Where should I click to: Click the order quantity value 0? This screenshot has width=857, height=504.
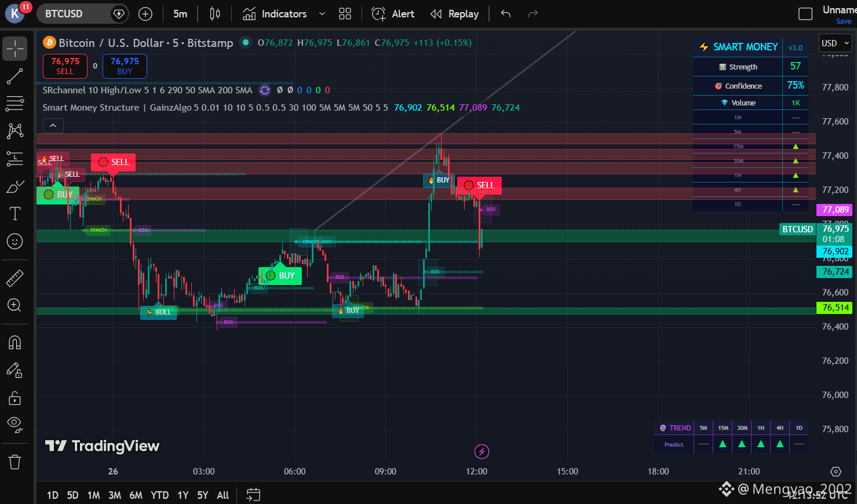(95, 66)
